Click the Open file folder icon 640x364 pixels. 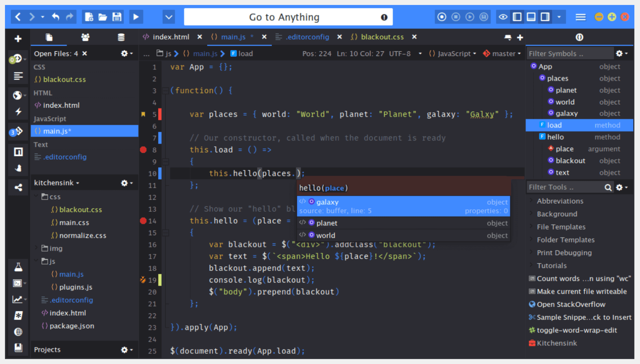click(103, 17)
